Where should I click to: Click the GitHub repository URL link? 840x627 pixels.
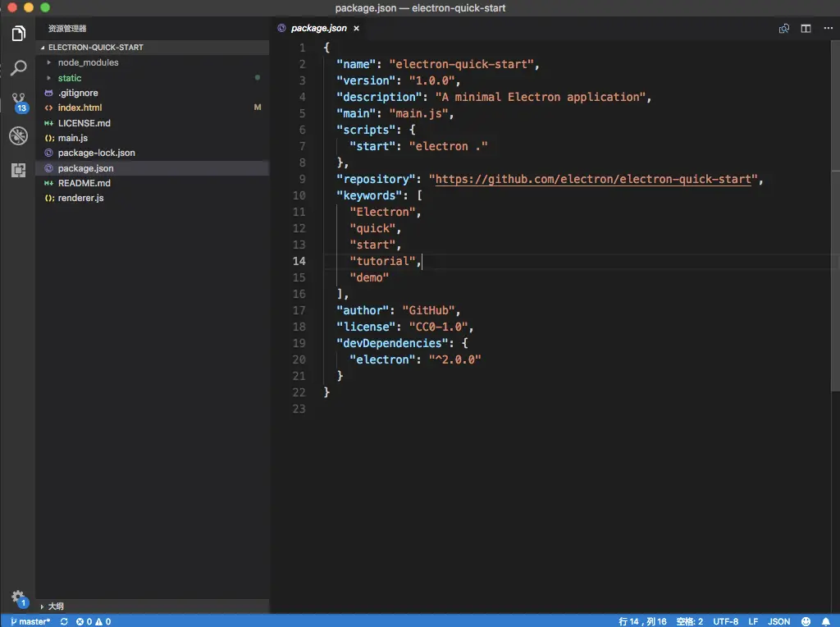(x=593, y=180)
